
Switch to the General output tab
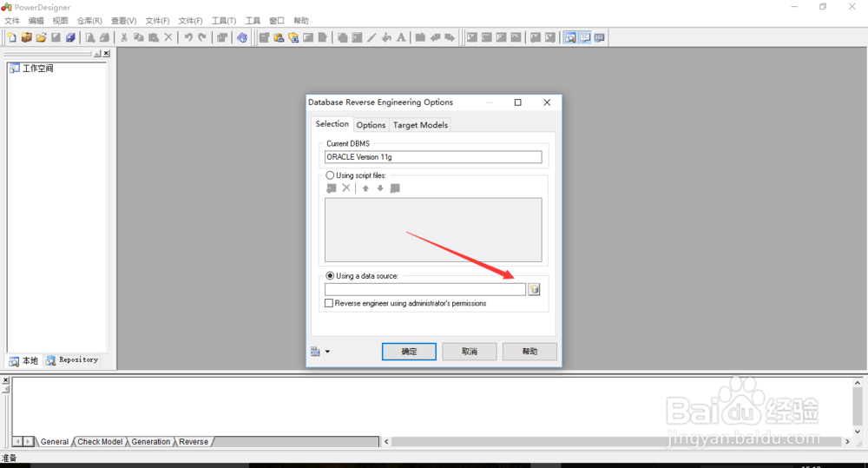tap(54, 441)
